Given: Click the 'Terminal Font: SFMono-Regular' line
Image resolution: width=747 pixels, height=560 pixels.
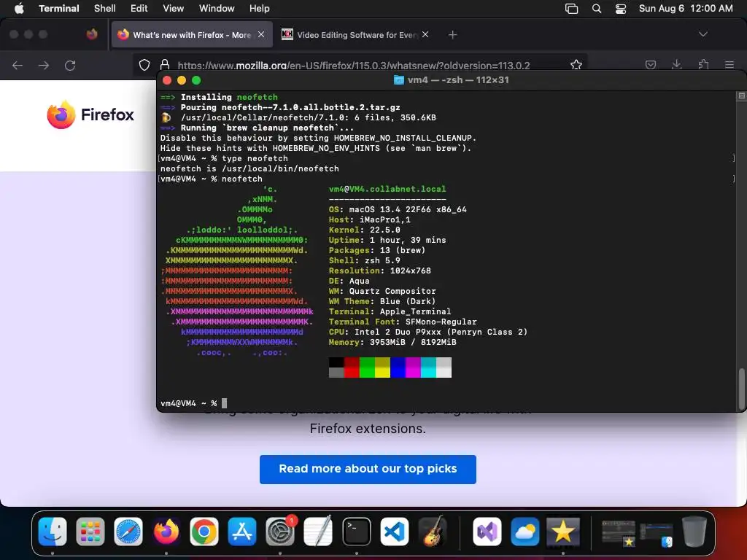Looking at the screenshot, I should click(x=403, y=322).
